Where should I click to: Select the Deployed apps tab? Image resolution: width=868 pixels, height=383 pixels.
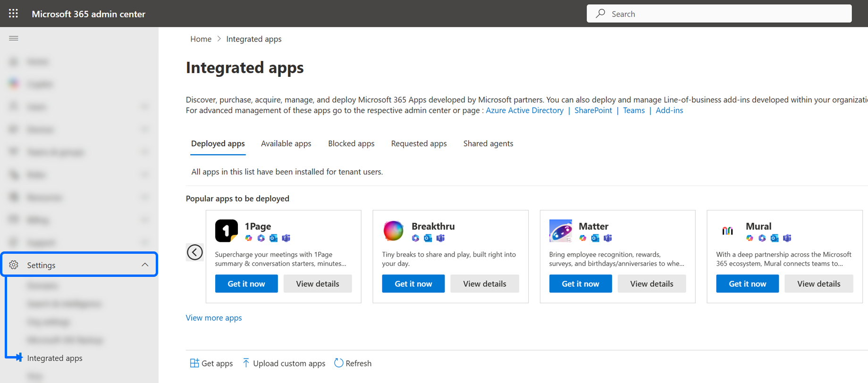pos(218,143)
